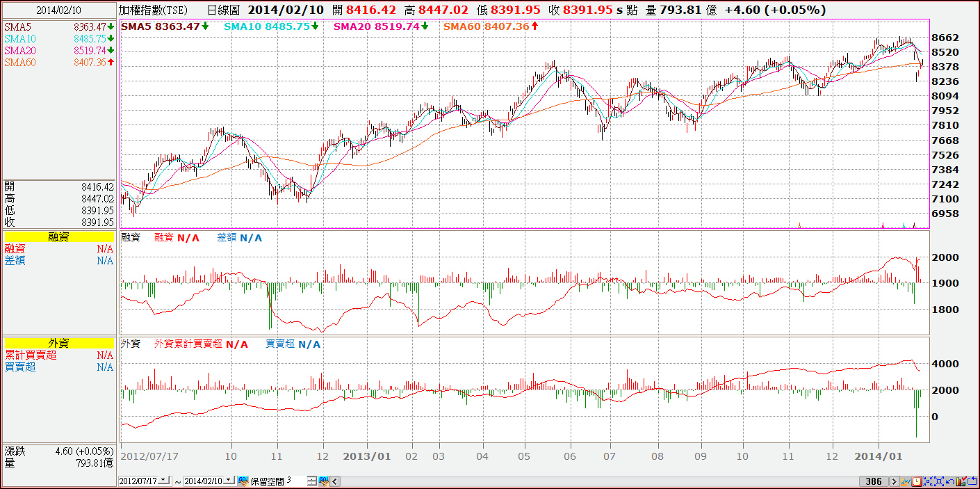This screenshot has height=489, width=980.
Task: Click the 2012/07/17 time axis label
Action: coord(149,456)
